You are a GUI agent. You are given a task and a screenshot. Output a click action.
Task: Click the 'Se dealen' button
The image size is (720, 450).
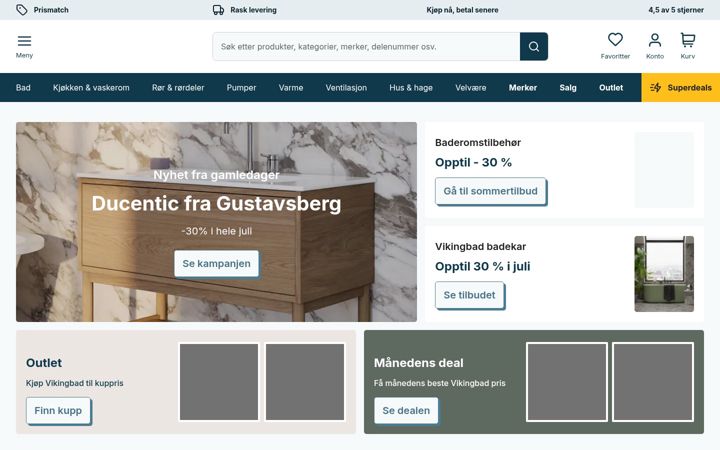click(406, 411)
